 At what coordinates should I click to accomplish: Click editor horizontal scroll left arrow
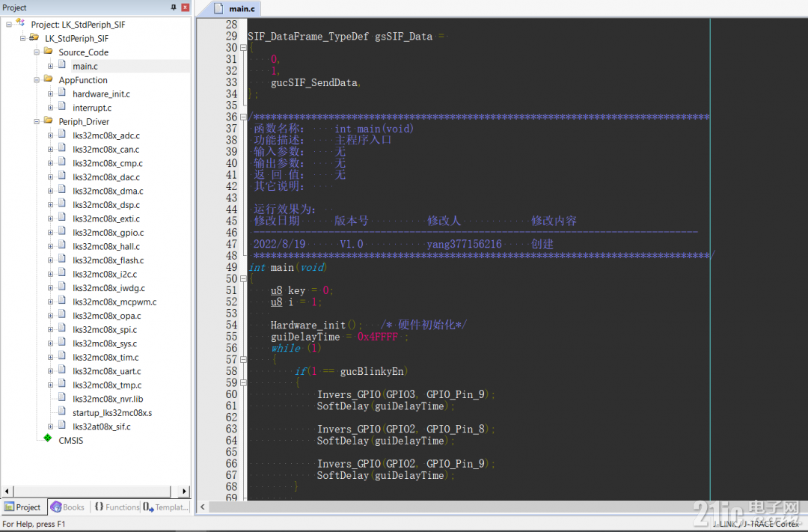(x=203, y=507)
